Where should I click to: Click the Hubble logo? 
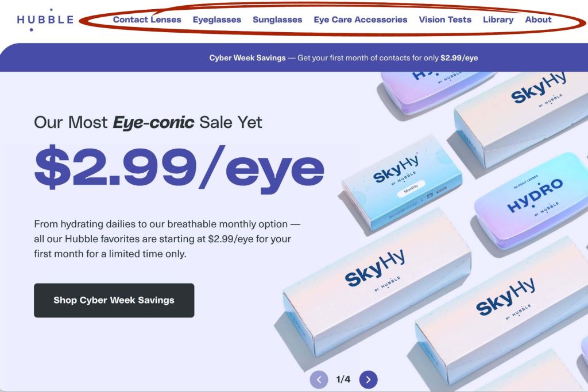45,20
